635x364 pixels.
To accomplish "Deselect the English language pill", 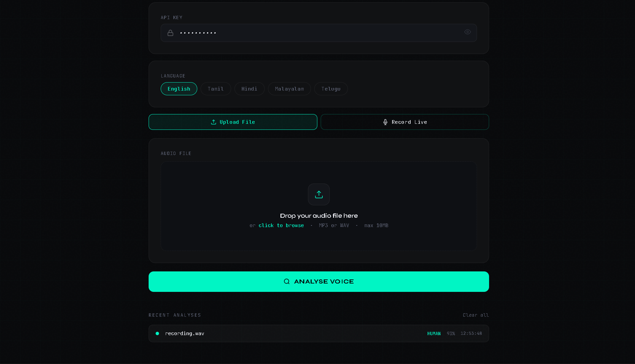I will pos(179,89).
